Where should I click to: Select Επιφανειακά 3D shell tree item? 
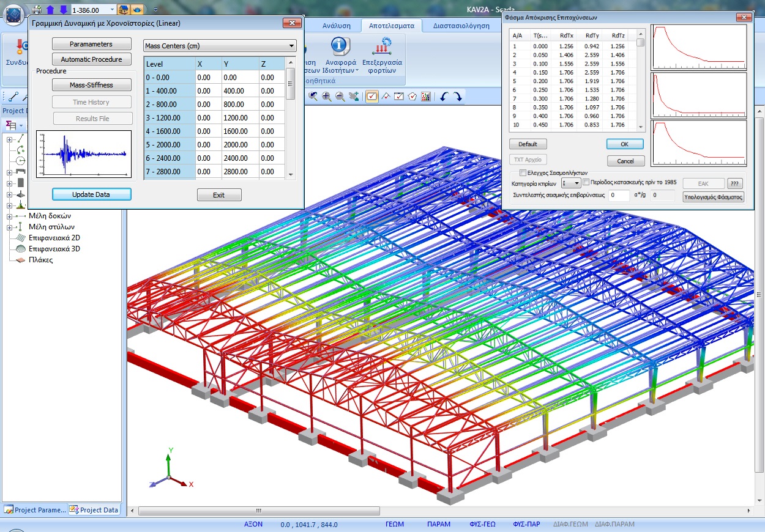(49, 249)
